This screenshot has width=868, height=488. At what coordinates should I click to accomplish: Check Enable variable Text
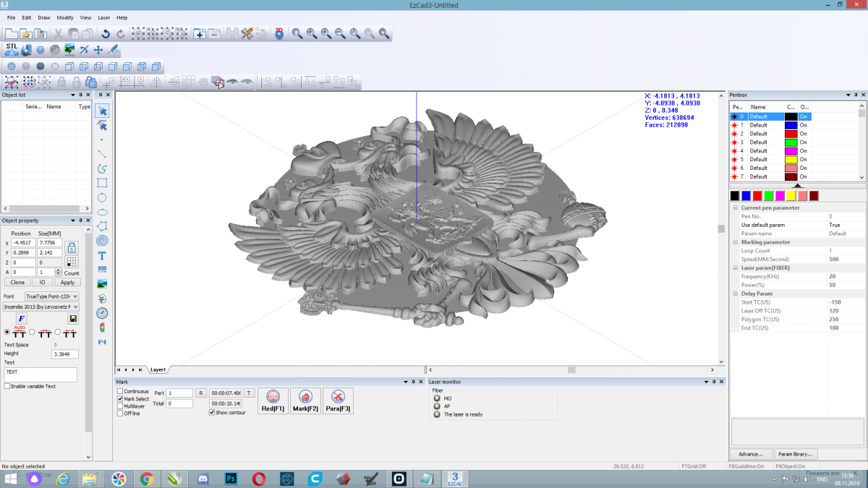tap(7, 386)
